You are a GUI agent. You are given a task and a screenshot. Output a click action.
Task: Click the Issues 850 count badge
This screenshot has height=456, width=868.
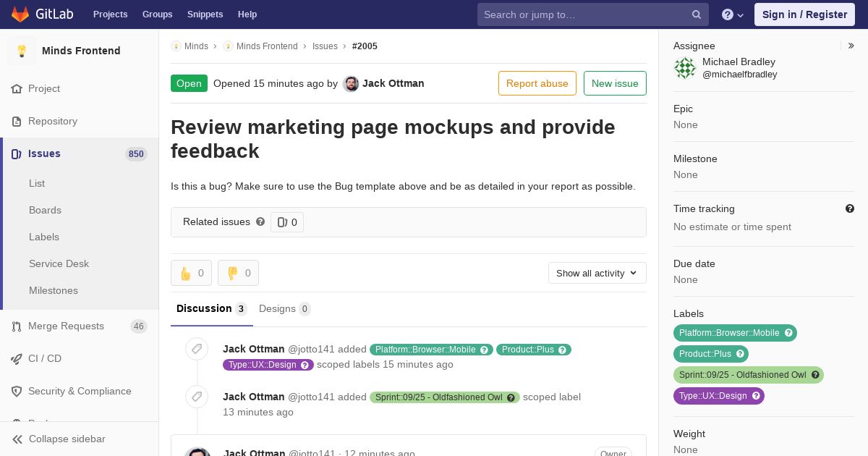(x=136, y=153)
